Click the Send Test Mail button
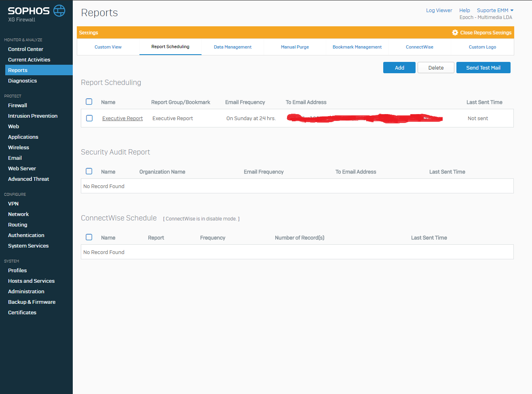This screenshot has width=532, height=394. (x=483, y=68)
